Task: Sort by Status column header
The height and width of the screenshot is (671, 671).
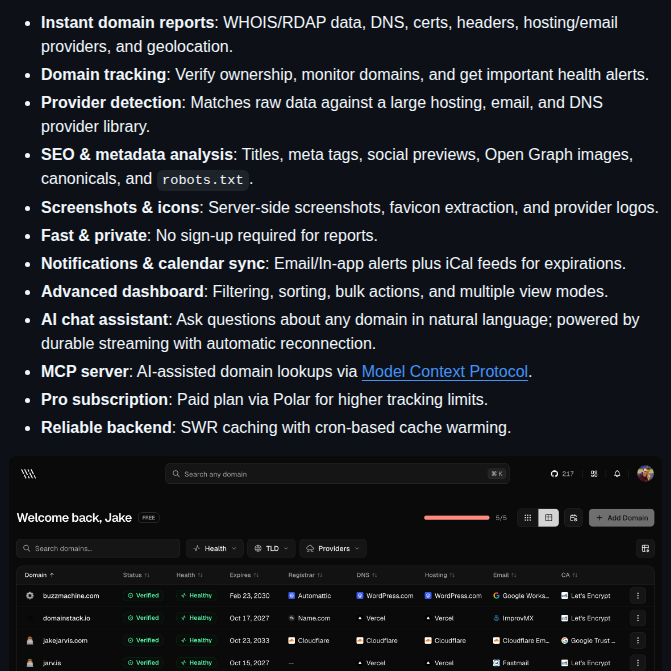Action: click(x=136, y=575)
